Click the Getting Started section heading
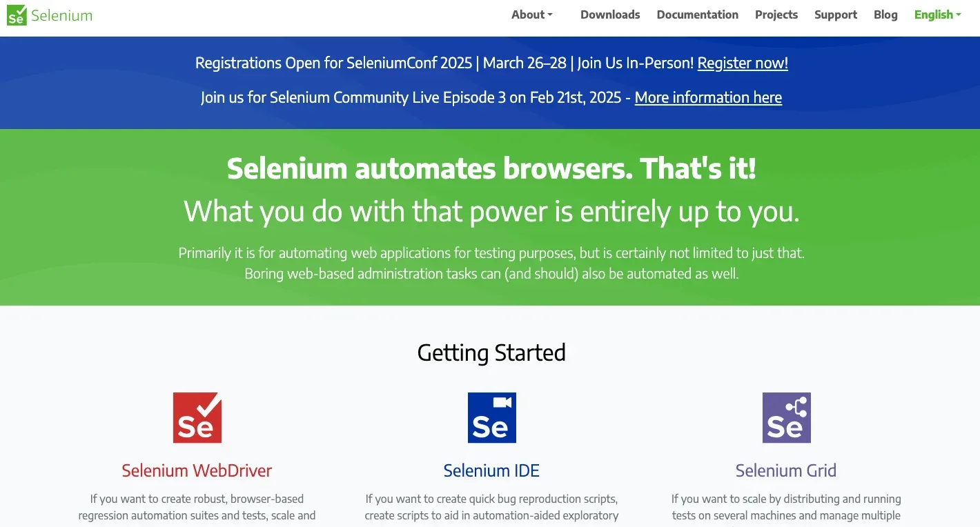This screenshot has height=527, width=980. [491, 352]
